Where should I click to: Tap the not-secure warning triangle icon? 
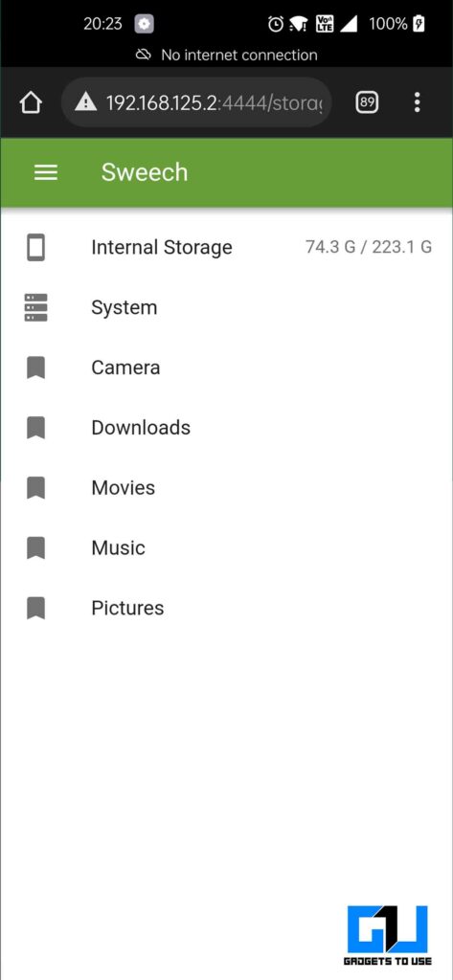point(86,102)
